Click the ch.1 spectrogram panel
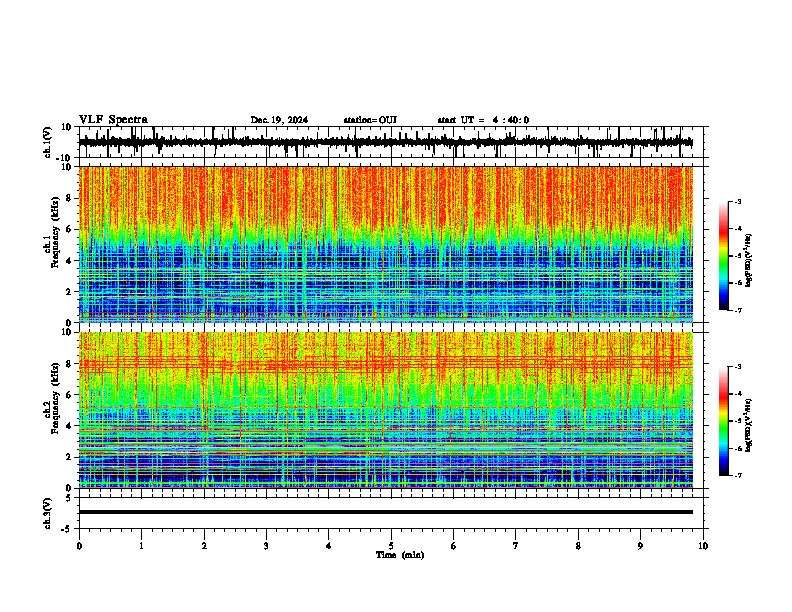Screen dimensions: 792x612 [386, 244]
